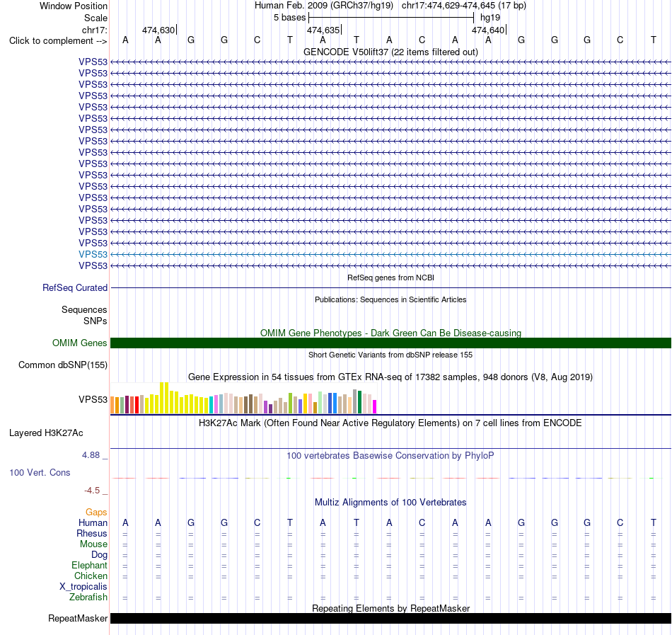The height and width of the screenshot is (635, 672).
Task: Open 'RefSeq genes from NCBI' track title
Action: click(390, 278)
